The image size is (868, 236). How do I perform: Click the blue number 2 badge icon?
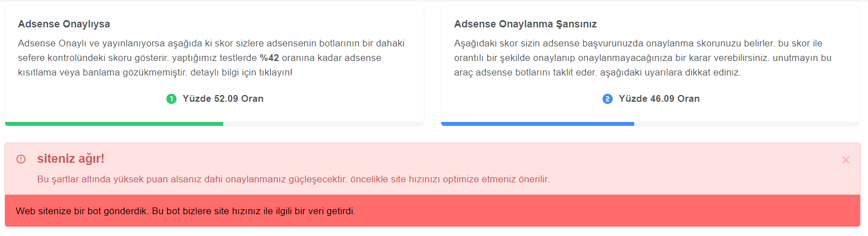point(607,99)
